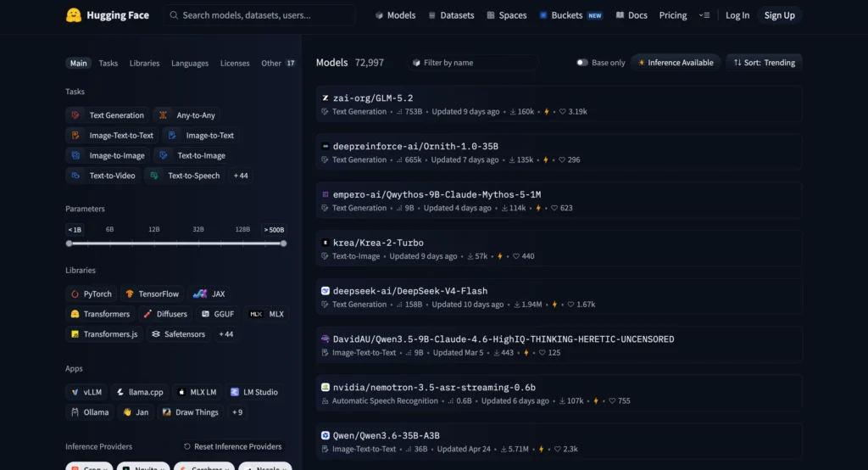
Task: Click the JAX library icon
Action: point(200,294)
